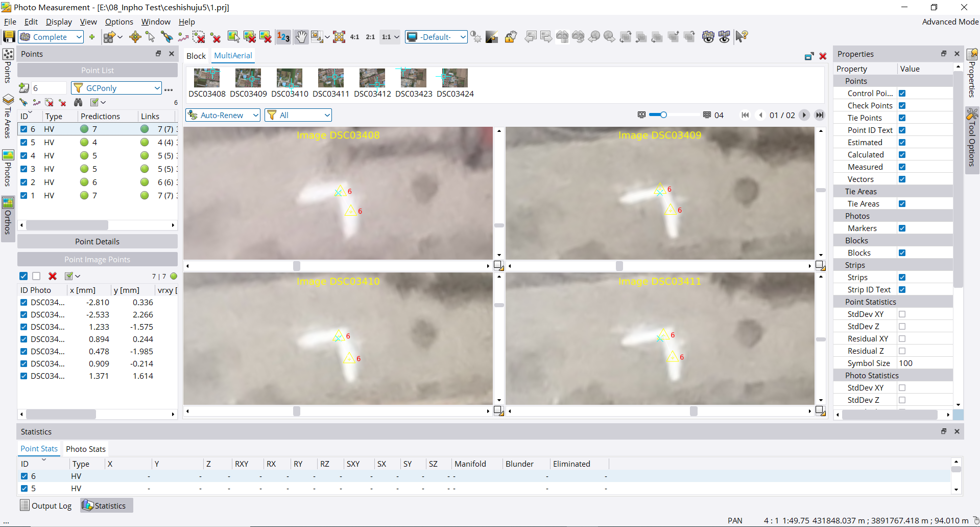980x527 pixels.
Task: Click the Save floppy disk icon
Action: (9, 37)
